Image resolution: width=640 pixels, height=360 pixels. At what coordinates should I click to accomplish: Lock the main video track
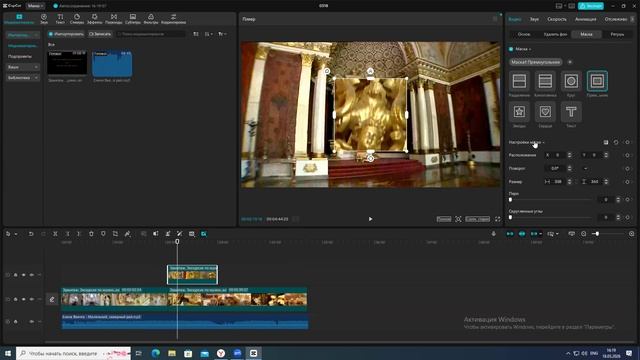(16, 299)
